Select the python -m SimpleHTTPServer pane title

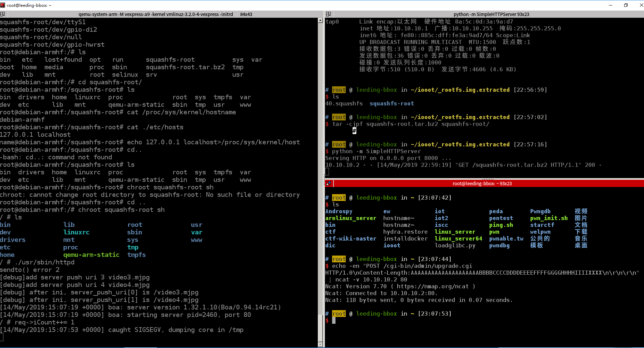[x=491, y=14]
